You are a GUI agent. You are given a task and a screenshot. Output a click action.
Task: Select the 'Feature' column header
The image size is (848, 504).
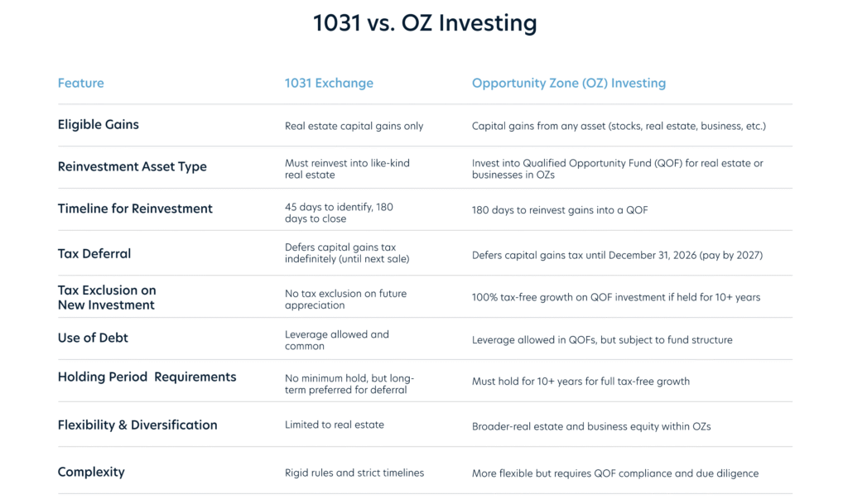[x=80, y=83]
